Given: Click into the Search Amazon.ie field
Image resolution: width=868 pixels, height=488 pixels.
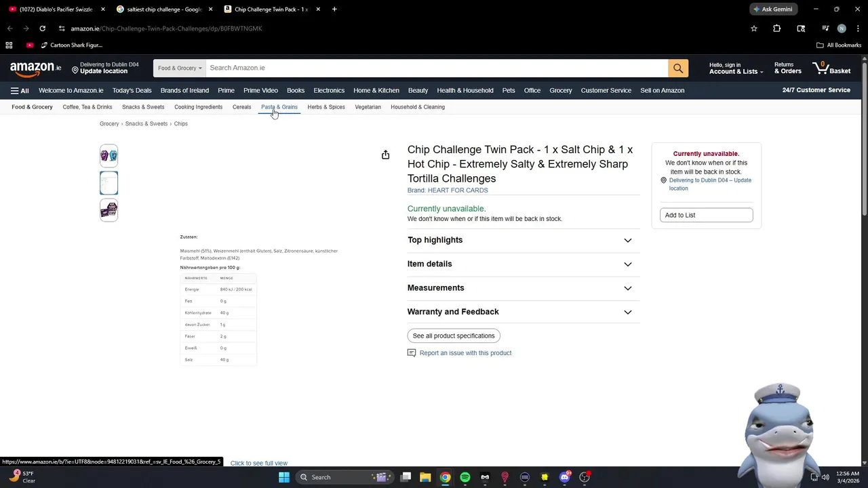Looking at the screenshot, I should tap(437, 68).
